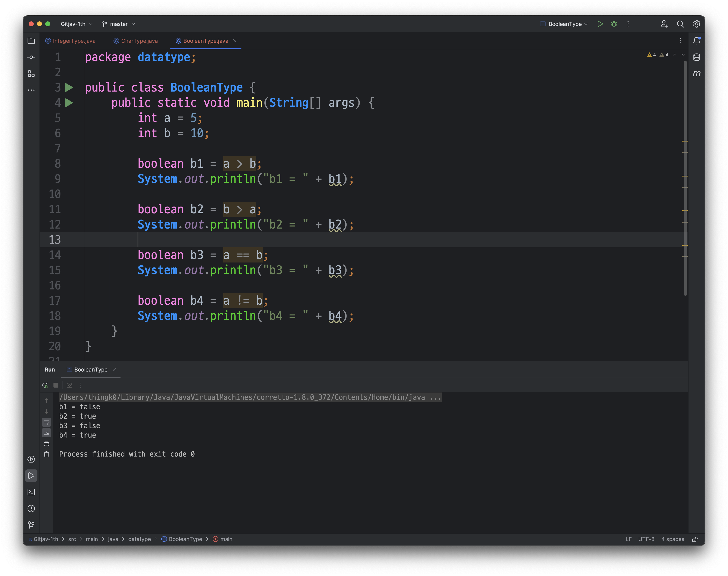Viewport: 728px width, 576px height.
Task: Open the Problems tool window icon
Action: [x=31, y=509]
